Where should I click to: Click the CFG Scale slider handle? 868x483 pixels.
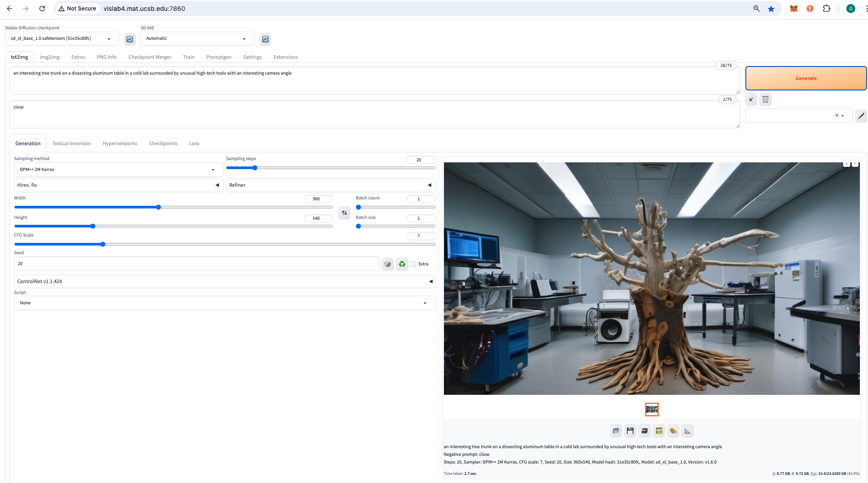tap(103, 244)
